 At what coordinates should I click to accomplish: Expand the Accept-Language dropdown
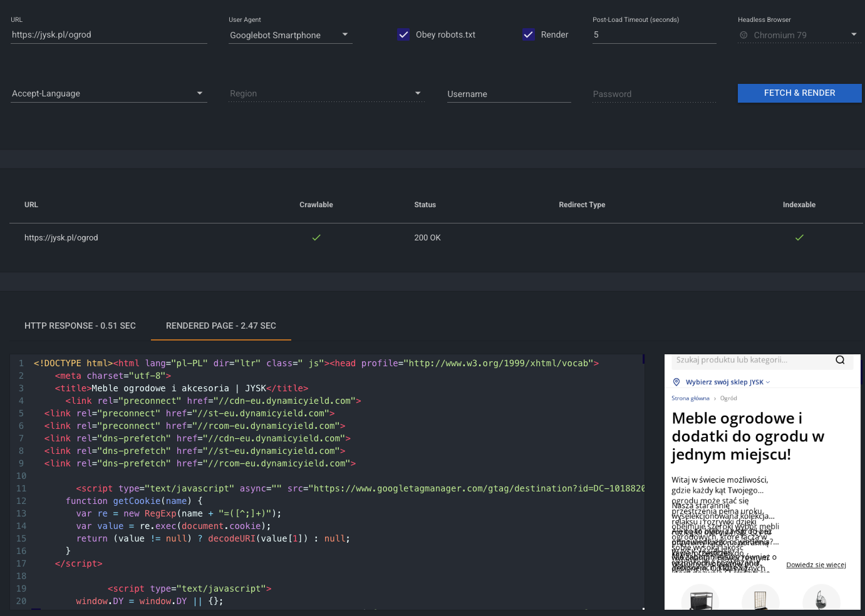point(200,93)
